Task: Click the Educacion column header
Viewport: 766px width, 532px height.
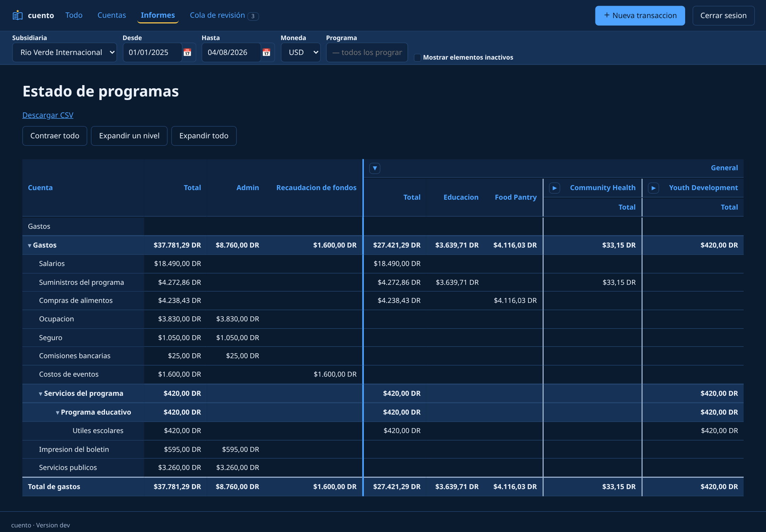Action: 461,197
